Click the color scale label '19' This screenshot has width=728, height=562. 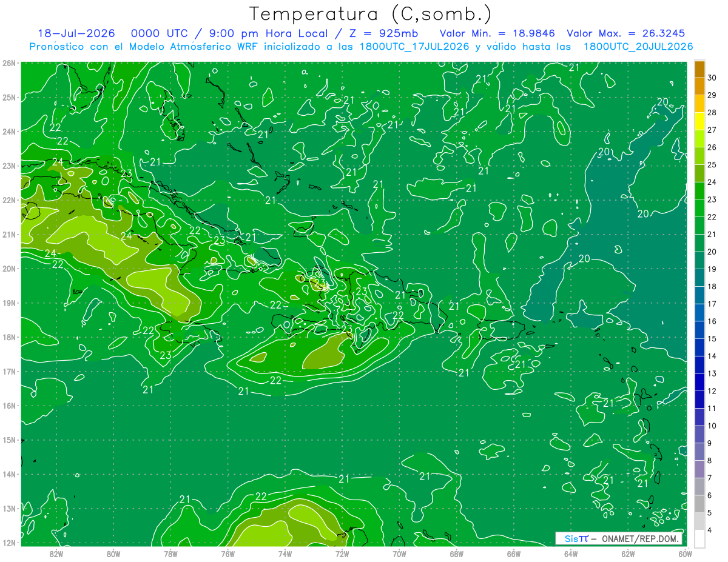click(x=712, y=269)
